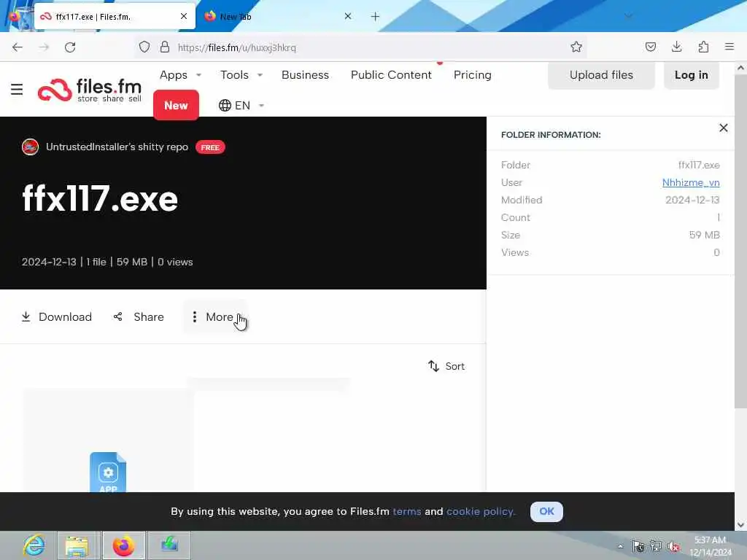Close the ffx117.exe Files.fm tab
The image size is (747, 560).
coord(184,16)
